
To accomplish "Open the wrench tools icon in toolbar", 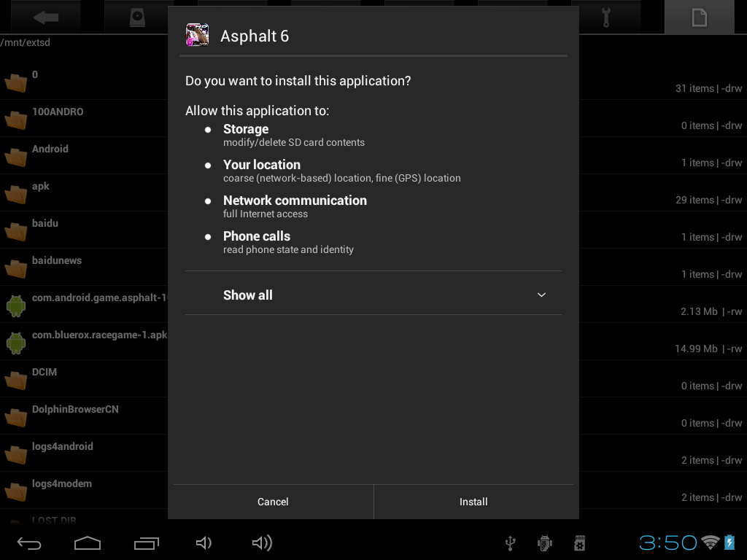I will pos(606,17).
